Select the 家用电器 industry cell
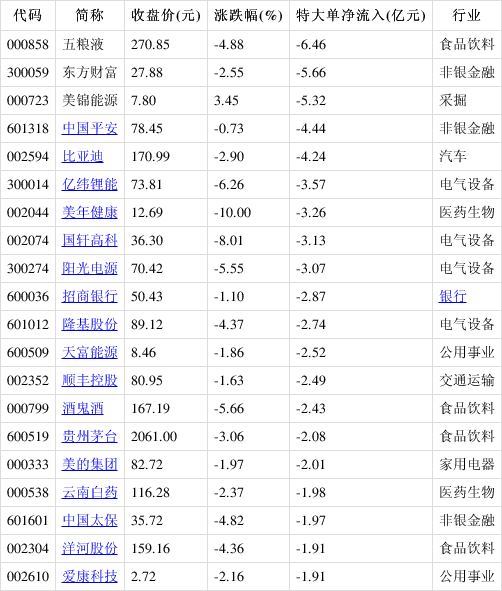Image resolution: width=502 pixels, height=591 pixels. click(x=467, y=464)
